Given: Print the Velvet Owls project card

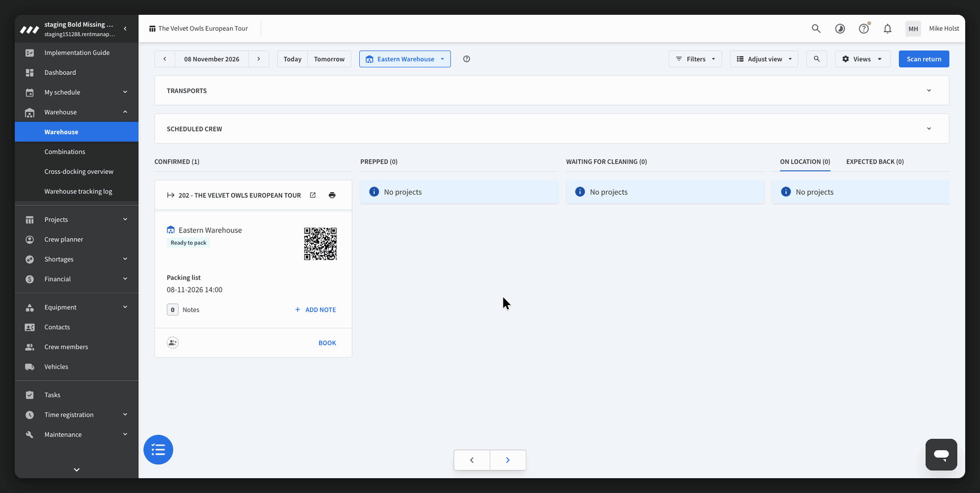Looking at the screenshot, I should click(332, 195).
